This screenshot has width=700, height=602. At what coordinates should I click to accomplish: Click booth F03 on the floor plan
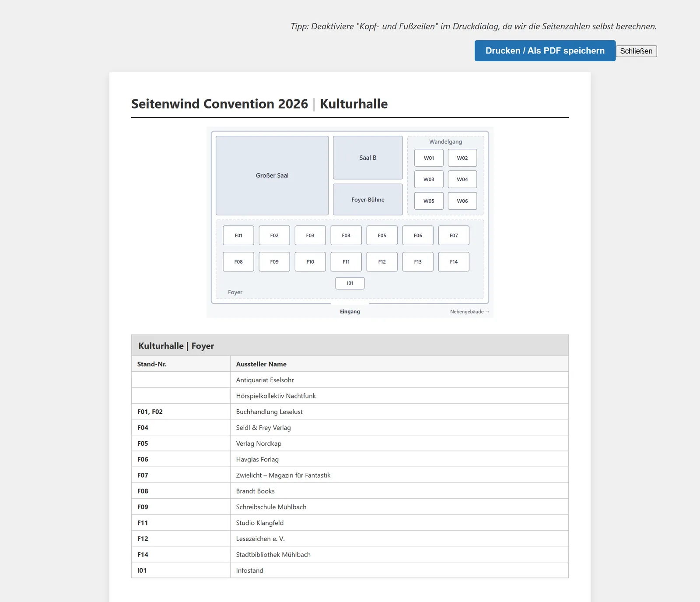(310, 236)
